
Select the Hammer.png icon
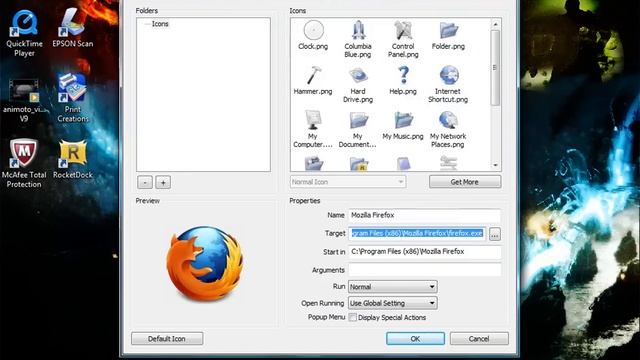(313, 80)
